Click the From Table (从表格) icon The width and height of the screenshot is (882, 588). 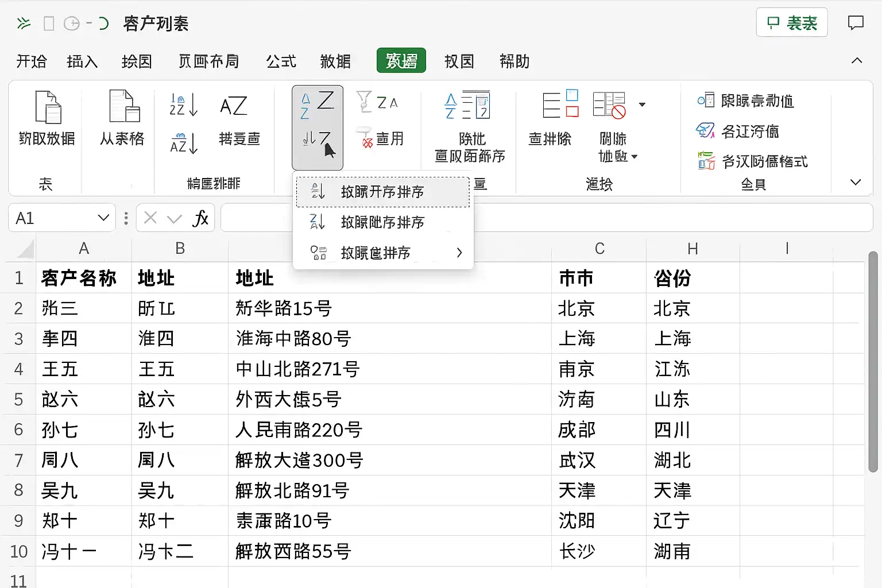point(123,107)
